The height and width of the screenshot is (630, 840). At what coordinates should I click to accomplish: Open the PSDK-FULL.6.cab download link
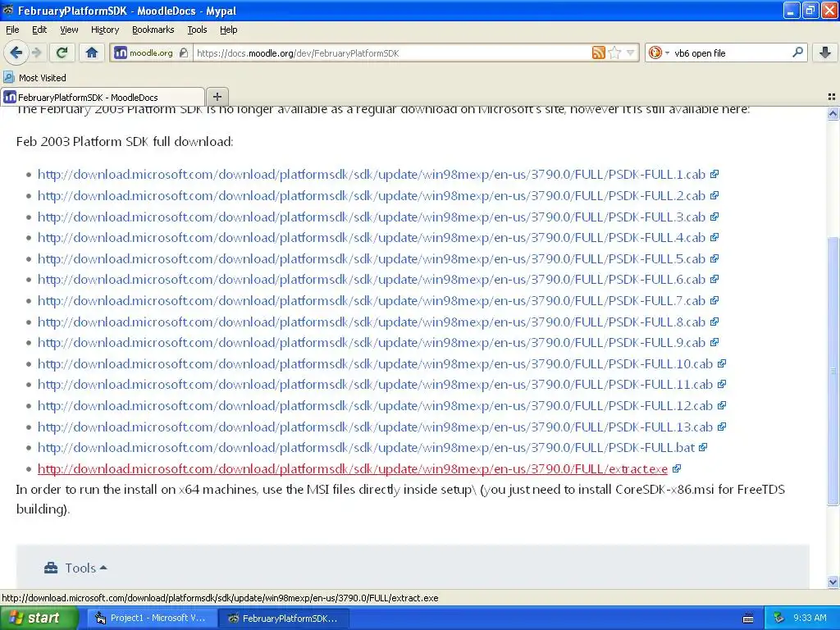[372, 280]
